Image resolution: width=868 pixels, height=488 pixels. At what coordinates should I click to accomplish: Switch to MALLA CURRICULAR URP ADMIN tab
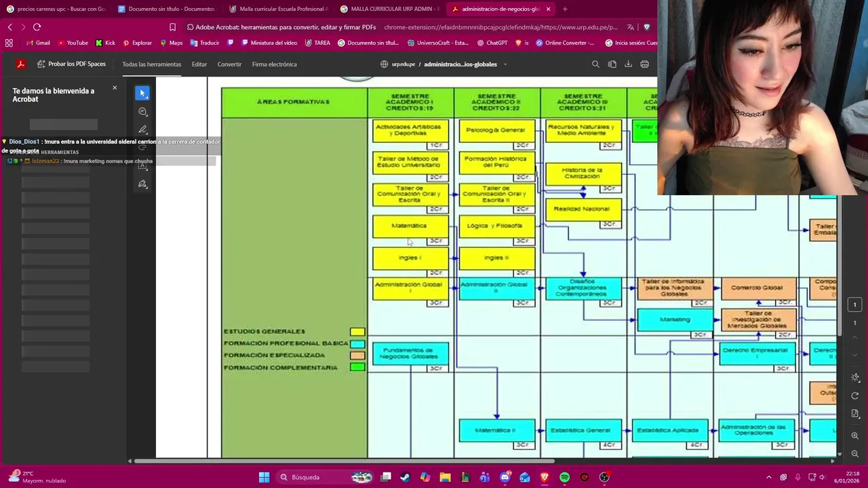389,9
